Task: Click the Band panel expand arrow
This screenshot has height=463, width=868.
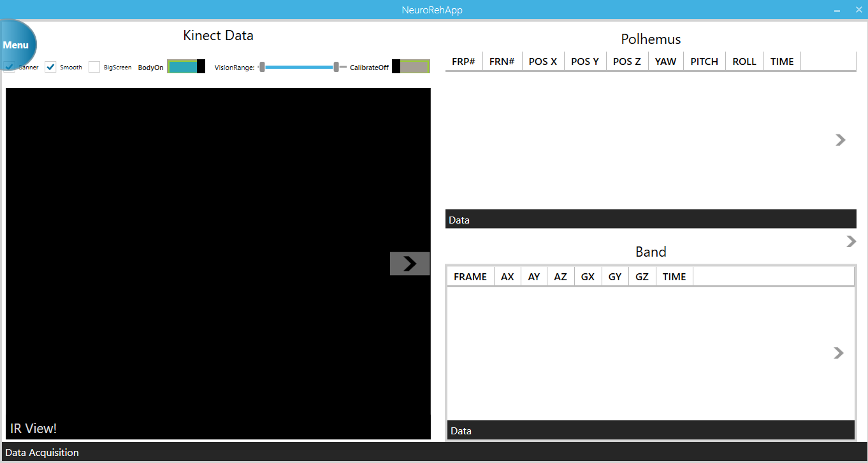Action: (840, 353)
